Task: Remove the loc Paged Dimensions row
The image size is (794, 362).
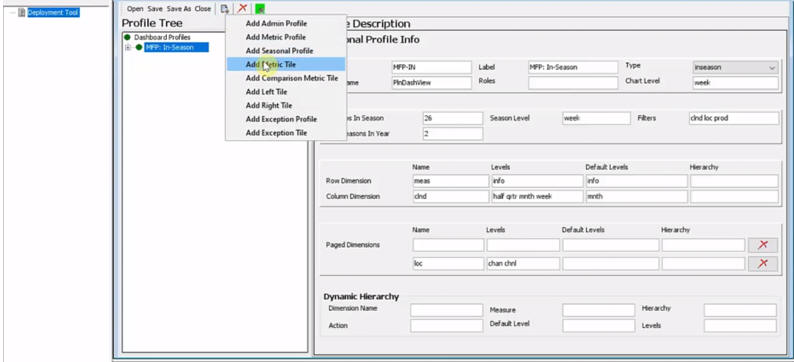Action: tap(763, 263)
